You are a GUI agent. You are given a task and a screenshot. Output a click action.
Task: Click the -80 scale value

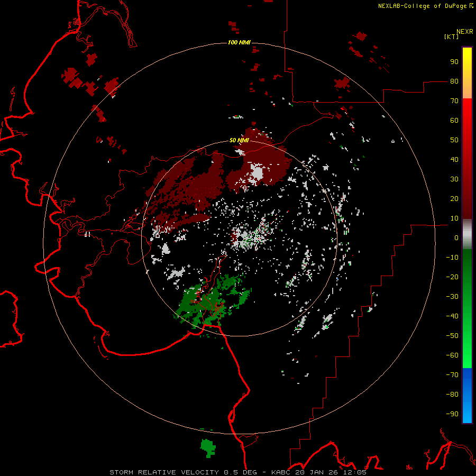[x=452, y=395]
